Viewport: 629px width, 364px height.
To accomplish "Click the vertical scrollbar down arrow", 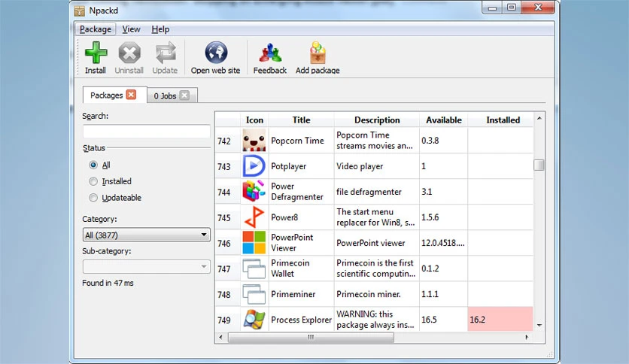I will tap(539, 325).
